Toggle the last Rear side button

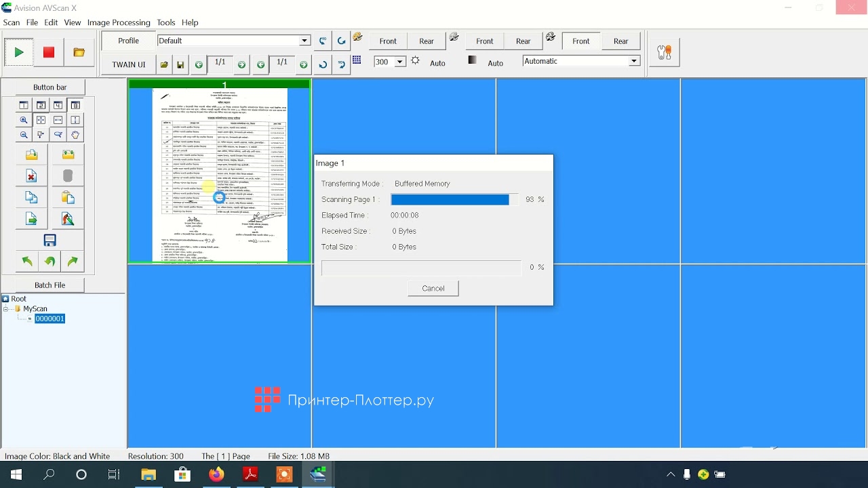[620, 41]
